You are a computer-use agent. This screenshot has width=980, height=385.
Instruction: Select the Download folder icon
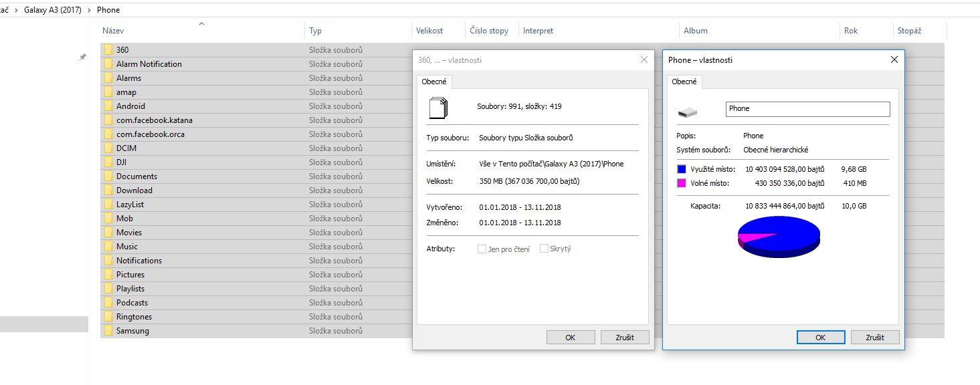point(108,190)
